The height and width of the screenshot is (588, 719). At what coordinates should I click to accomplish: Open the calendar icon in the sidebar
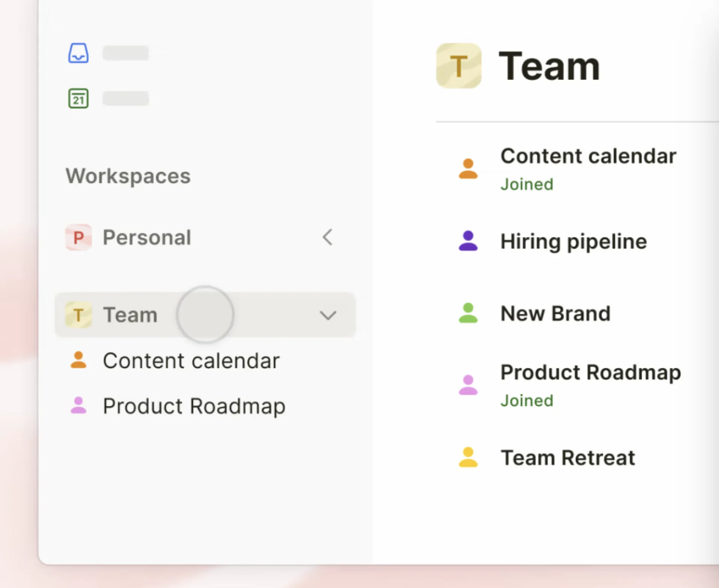pyautogui.click(x=78, y=98)
